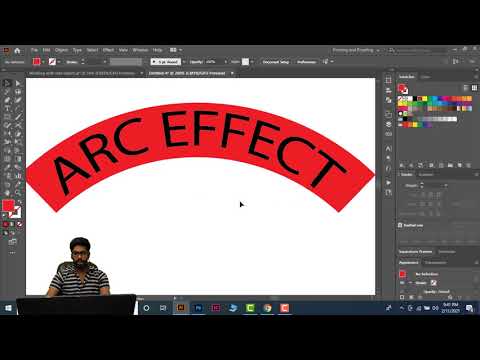This screenshot has width=480, height=360.
Task: Select the Magic Wand tool
Action: pyautogui.click(x=7, y=92)
